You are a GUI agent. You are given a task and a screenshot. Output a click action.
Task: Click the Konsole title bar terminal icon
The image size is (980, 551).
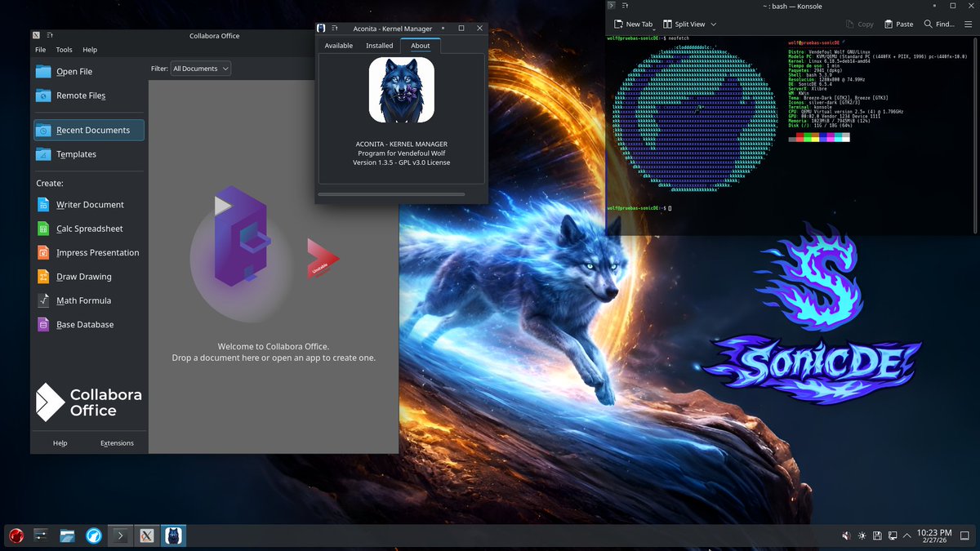[x=612, y=7]
